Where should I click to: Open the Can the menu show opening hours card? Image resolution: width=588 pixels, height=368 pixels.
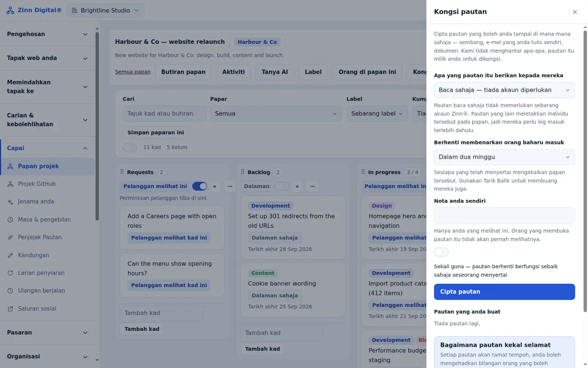[172, 275]
